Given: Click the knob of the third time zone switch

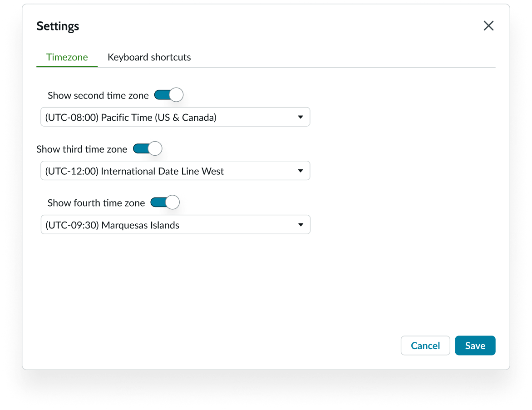Looking at the screenshot, I should click(x=155, y=148).
